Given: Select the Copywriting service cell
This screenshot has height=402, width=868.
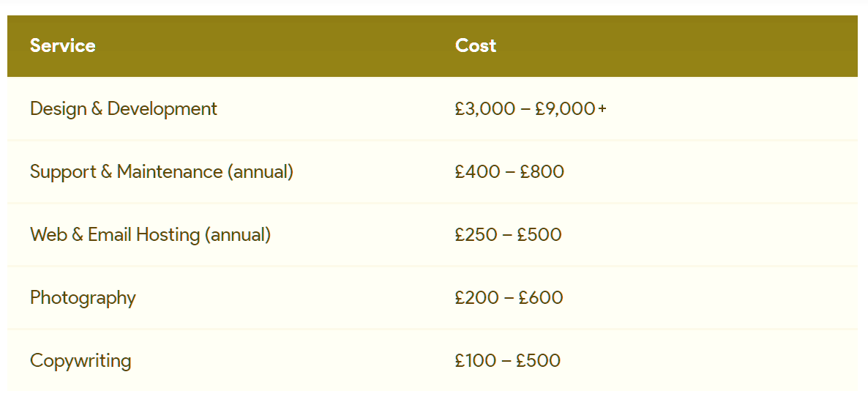Looking at the screenshot, I should point(81,361).
